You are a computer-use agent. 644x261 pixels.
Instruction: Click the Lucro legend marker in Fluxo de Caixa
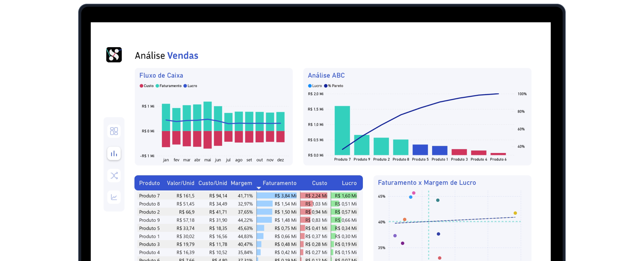pos(185,86)
